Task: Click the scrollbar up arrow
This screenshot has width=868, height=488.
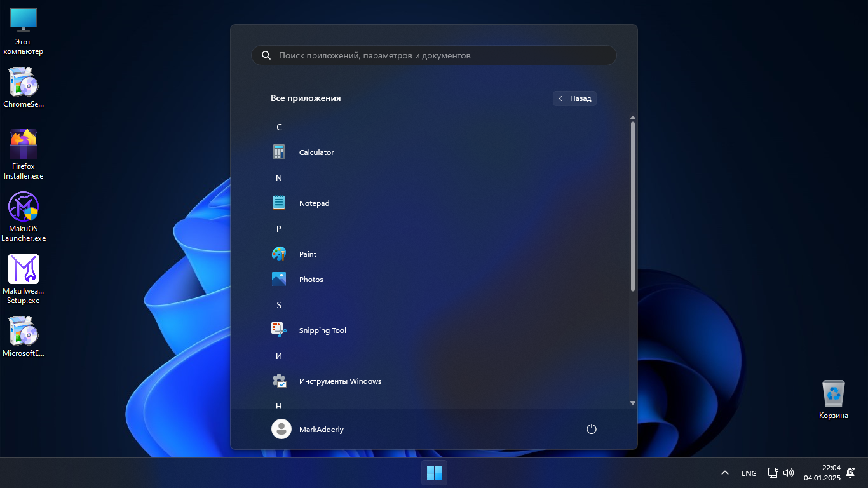Action: [x=633, y=118]
